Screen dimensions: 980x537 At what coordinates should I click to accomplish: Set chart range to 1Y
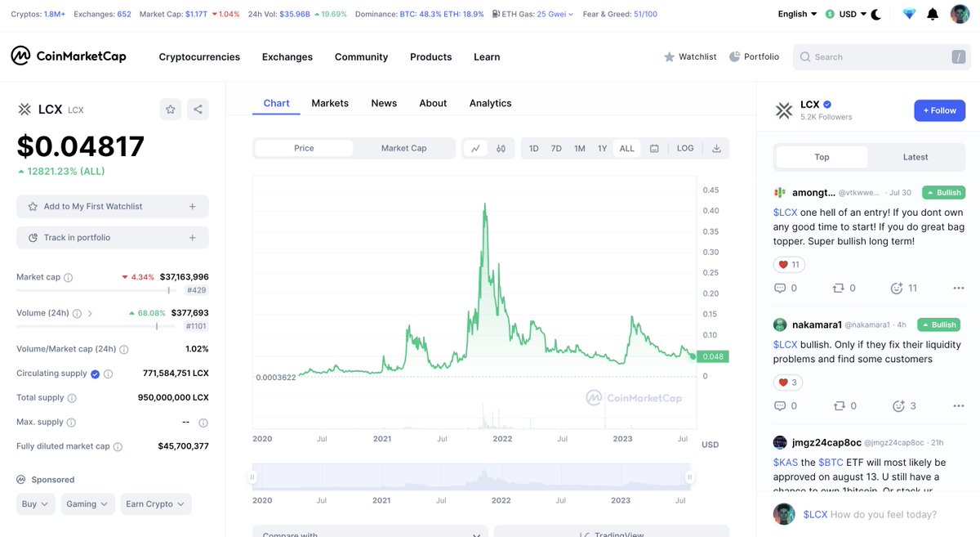pos(602,148)
